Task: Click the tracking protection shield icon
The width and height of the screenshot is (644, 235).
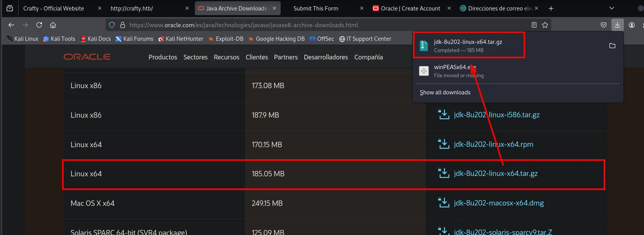Action: tap(112, 25)
